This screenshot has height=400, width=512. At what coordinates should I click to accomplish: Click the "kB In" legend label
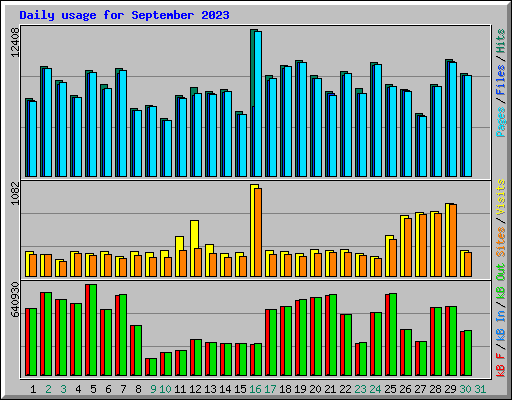click(501, 326)
